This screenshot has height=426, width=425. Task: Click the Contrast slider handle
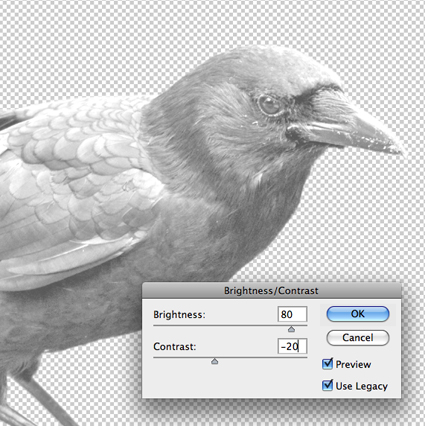pos(215,361)
